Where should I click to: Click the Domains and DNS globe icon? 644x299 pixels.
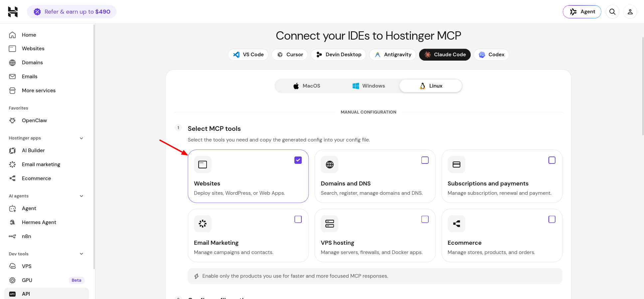pos(330,164)
